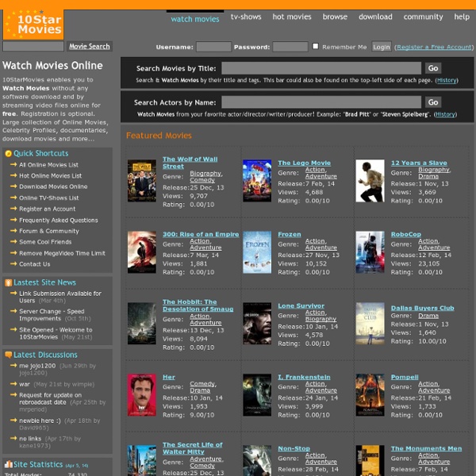Open the community menu item
Image resolution: width=476 pixels, height=476 pixels.
click(x=423, y=17)
